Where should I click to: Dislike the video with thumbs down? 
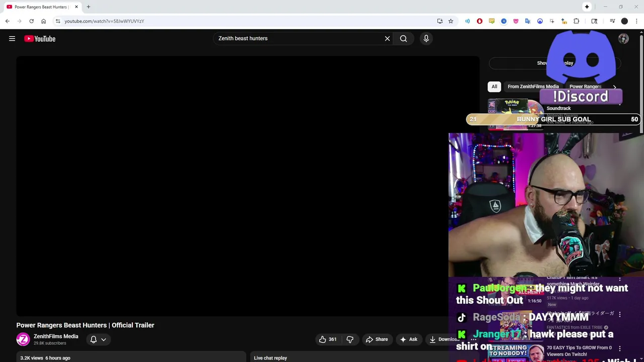pos(350,339)
